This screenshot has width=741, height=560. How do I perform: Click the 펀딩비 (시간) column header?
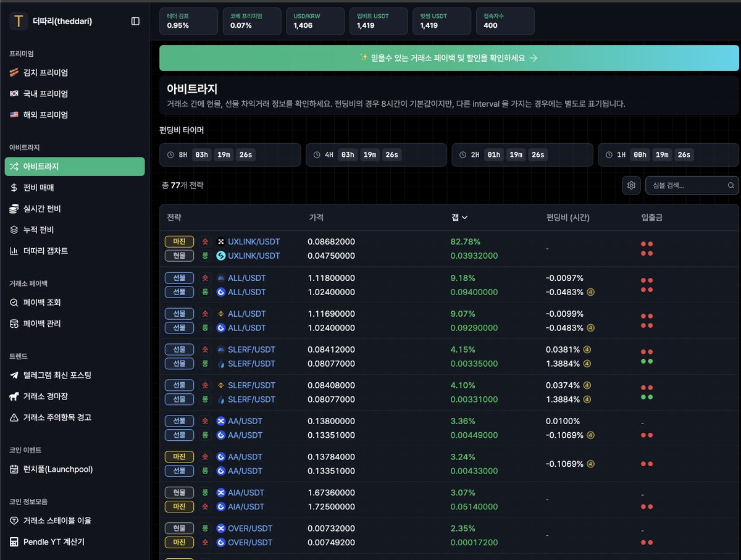pyautogui.click(x=567, y=217)
